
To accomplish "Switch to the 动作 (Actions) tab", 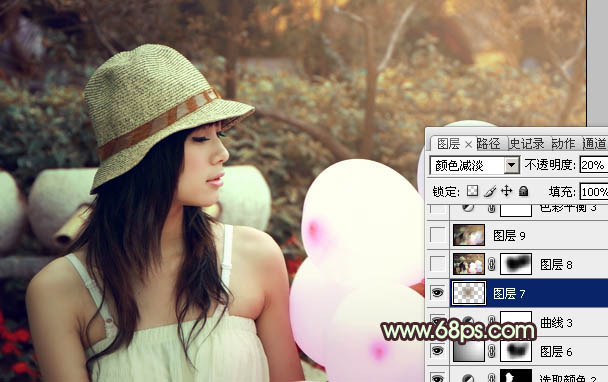I will [563, 143].
